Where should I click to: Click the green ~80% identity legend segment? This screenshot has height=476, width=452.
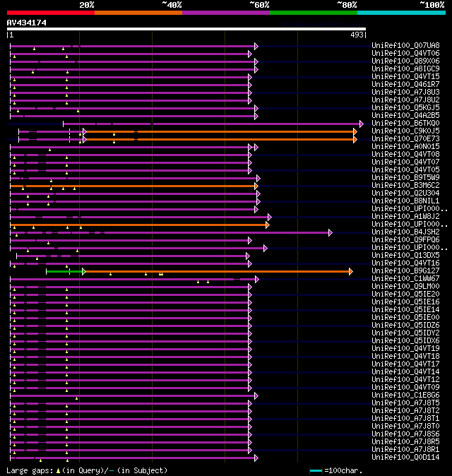tap(314, 13)
